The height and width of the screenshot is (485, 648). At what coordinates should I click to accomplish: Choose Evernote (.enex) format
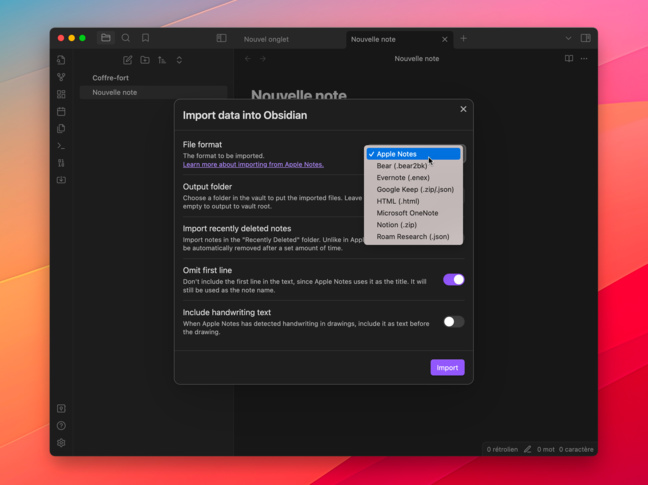pyautogui.click(x=413, y=178)
